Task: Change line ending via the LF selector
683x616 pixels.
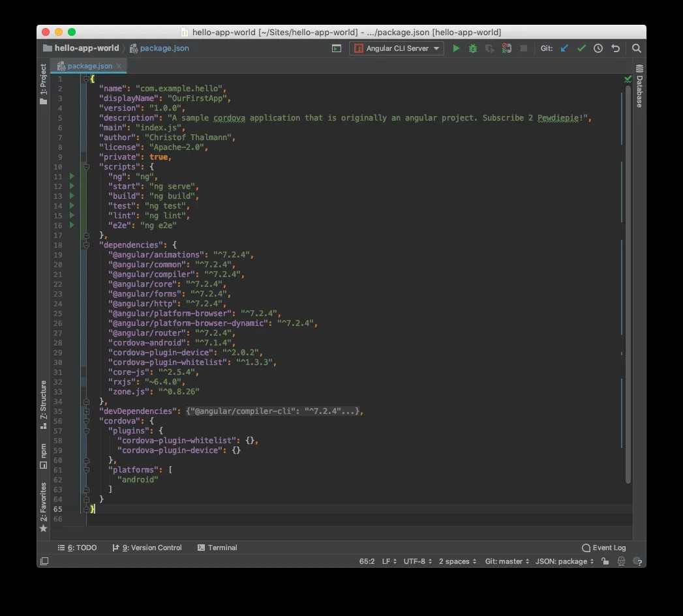Action: 386,561
